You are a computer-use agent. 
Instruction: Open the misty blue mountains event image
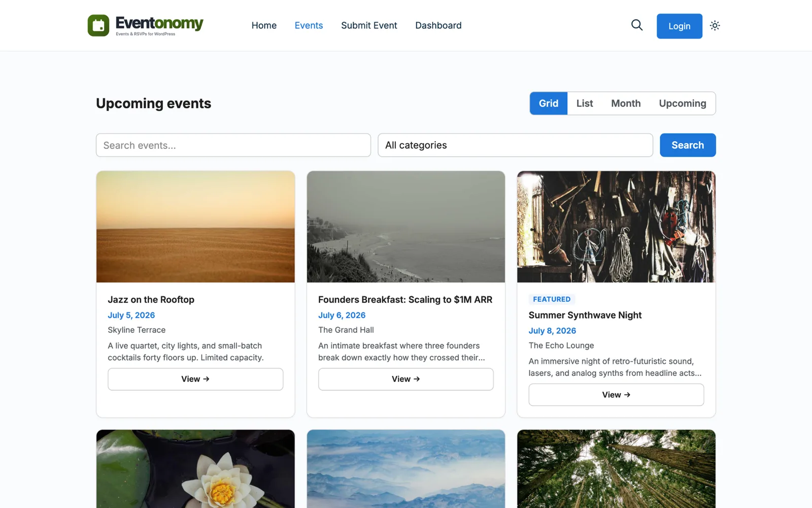pos(406,469)
